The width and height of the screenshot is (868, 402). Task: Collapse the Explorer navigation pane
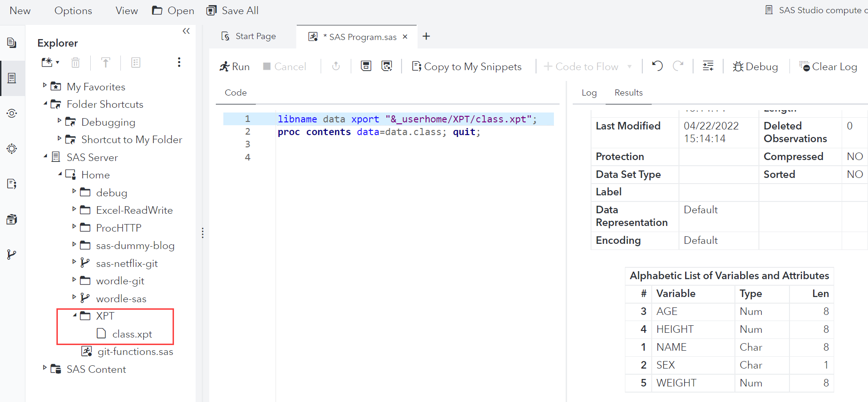[x=186, y=31]
